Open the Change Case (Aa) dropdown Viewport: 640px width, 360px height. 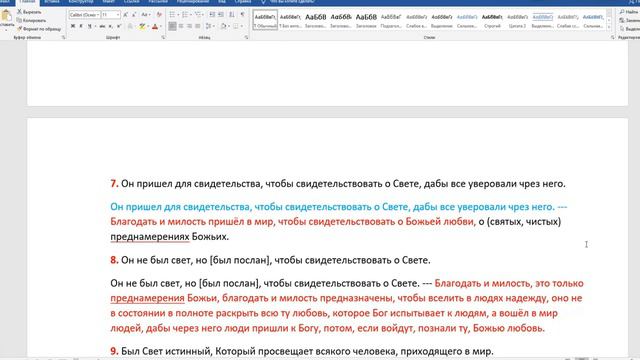pos(146,15)
